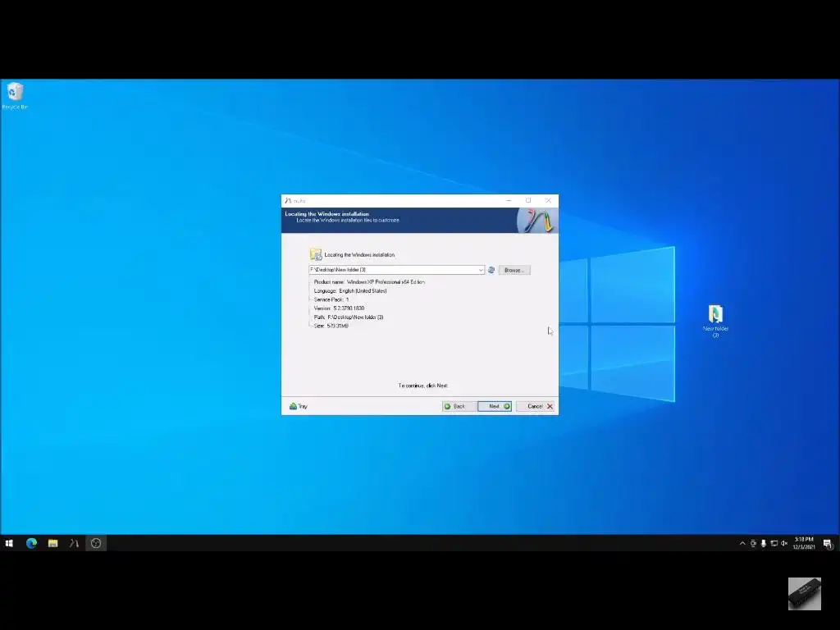This screenshot has height=630, width=840.
Task: Click the 'To continue, click Next' text
Action: tap(422, 386)
